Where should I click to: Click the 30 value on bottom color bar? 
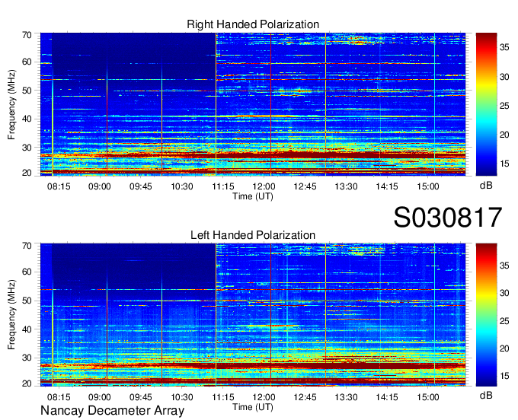[504, 293]
